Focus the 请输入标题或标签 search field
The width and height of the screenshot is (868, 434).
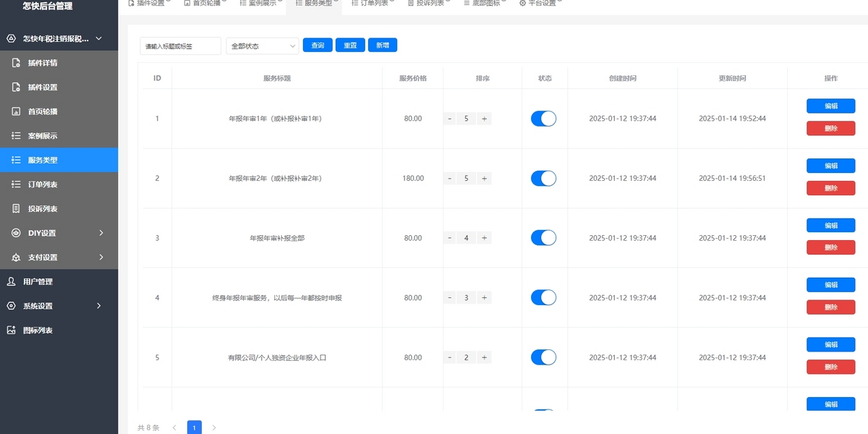[x=180, y=46]
